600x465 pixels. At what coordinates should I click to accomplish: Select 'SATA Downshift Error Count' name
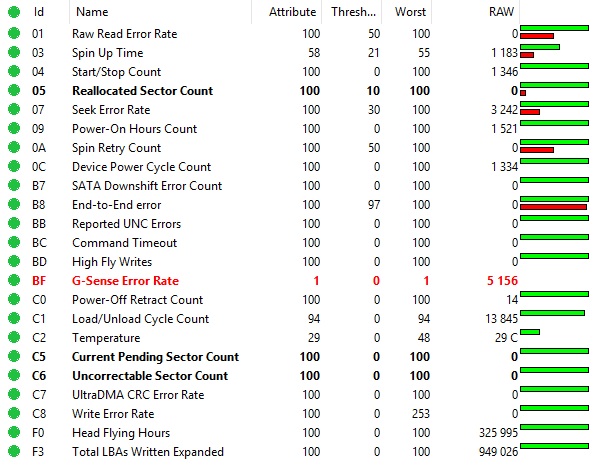click(x=147, y=186)
